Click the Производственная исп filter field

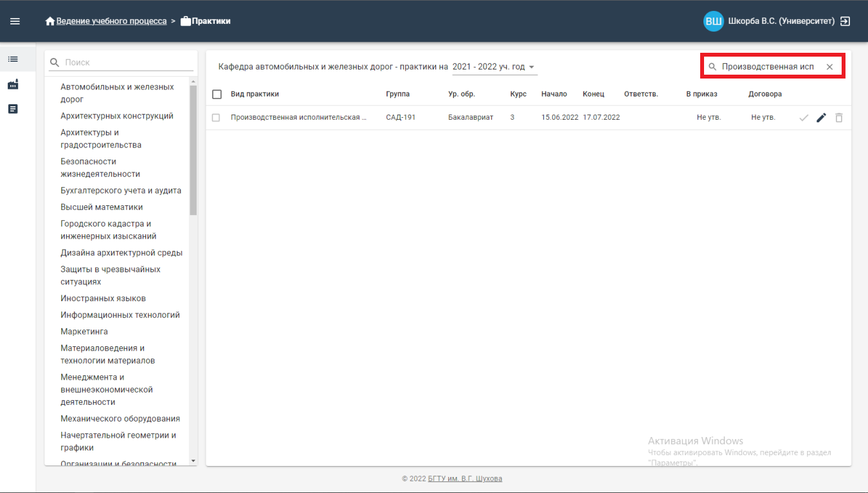771,67
